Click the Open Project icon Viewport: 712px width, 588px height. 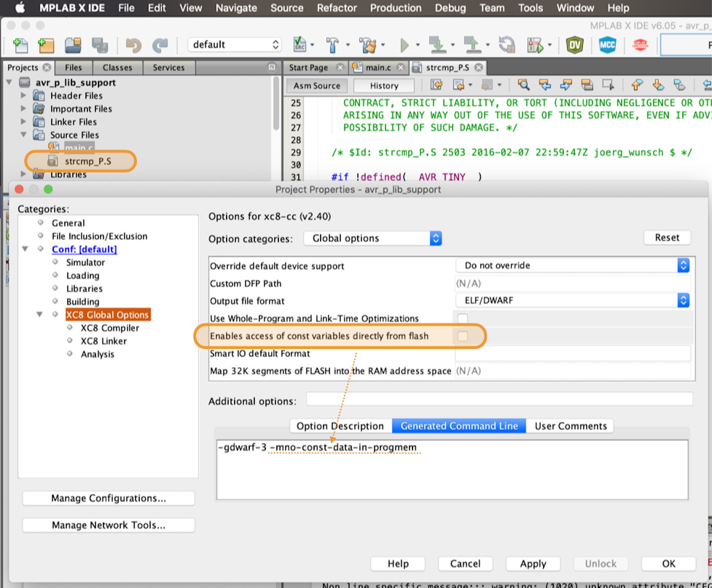click(x=73, y=45)
